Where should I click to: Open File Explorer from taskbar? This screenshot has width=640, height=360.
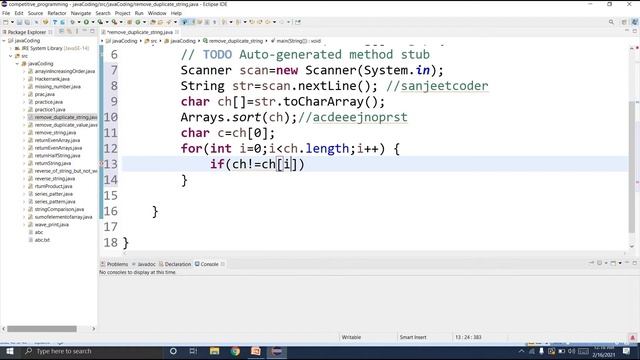[x=214, y=351]
